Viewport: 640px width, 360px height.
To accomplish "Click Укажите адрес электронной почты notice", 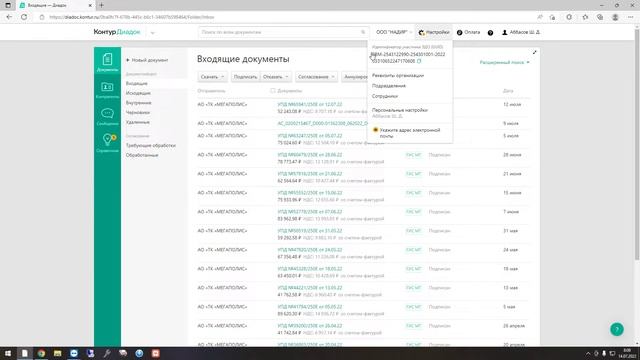I will click(409, 133).
